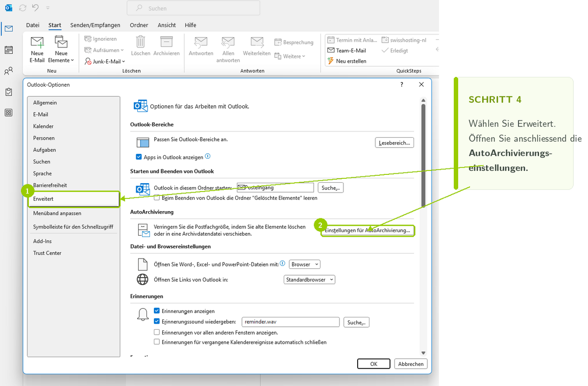Click Einstellungen für AutoArchivierung button
Screen dimensions: 588x386
pyautogui.click(x=368, y=230)
